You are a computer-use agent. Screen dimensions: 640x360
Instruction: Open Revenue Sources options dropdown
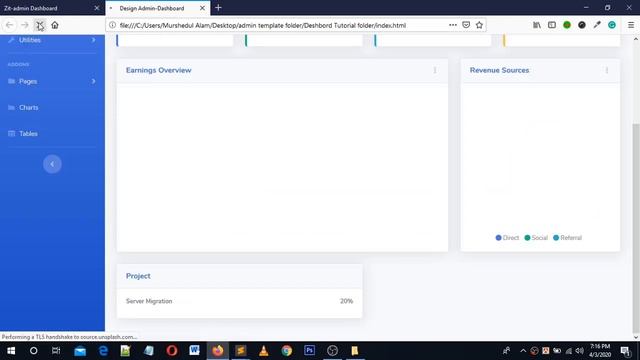coord(607,70)
